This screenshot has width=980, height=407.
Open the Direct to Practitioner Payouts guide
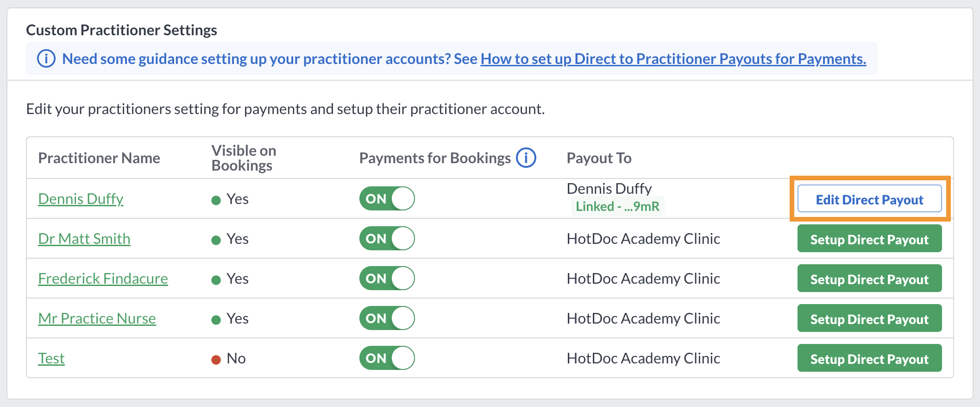[x=673, y=59]
